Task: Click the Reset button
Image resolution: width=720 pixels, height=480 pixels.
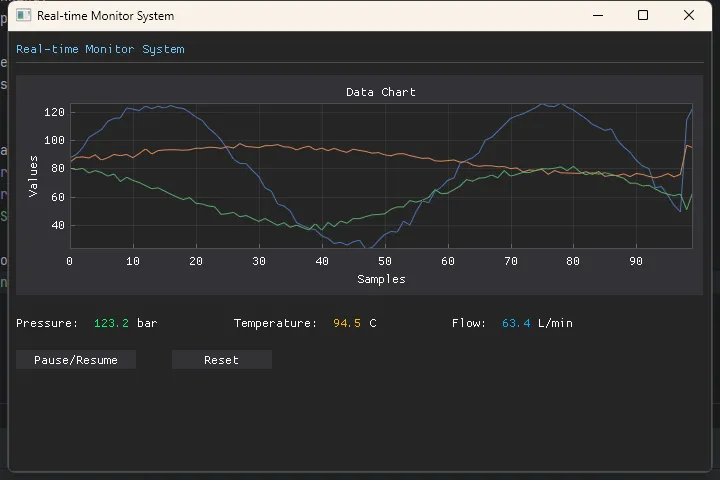Action: coord(222,360)
